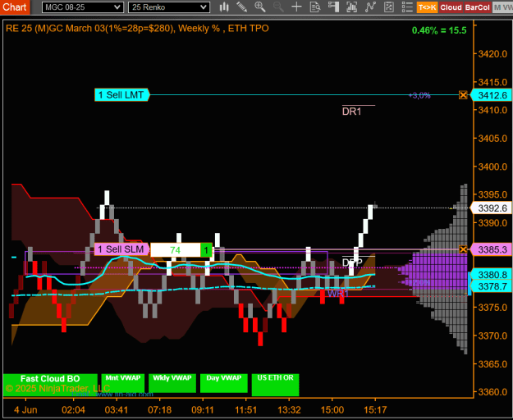Open the indicators line-graph icon
The height and width of the screenshot is (420, 513).
pyautogui.click(x=370, y=7)
